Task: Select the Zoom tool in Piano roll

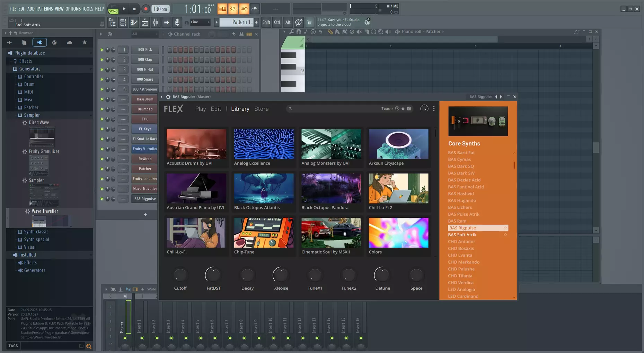Action: [x=381, y=32]
